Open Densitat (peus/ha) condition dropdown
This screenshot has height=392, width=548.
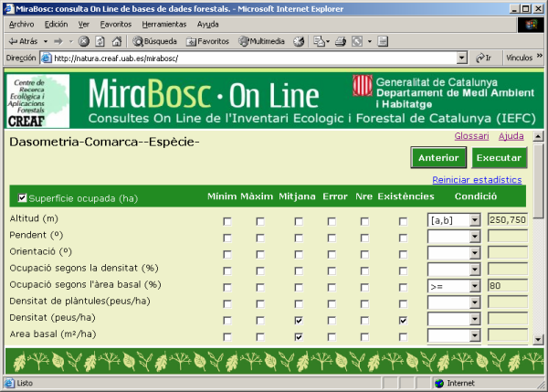pos(454,319)
